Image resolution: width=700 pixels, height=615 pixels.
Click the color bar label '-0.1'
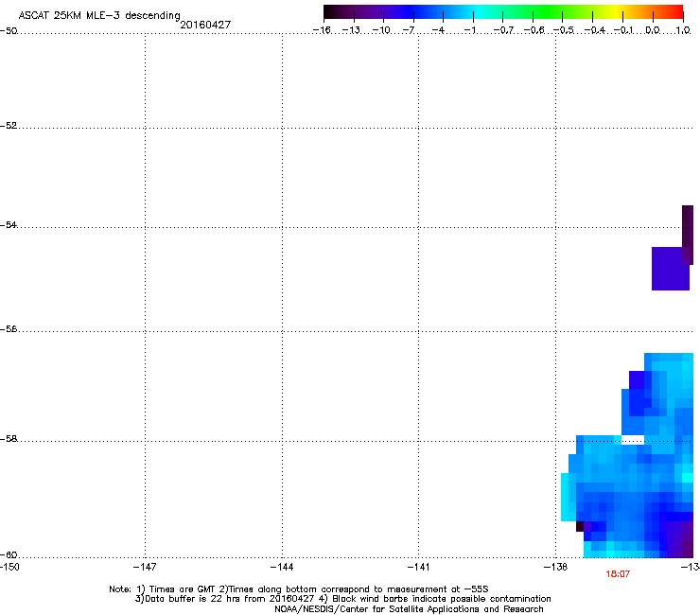pyautogui.click(x=623, y=30)
